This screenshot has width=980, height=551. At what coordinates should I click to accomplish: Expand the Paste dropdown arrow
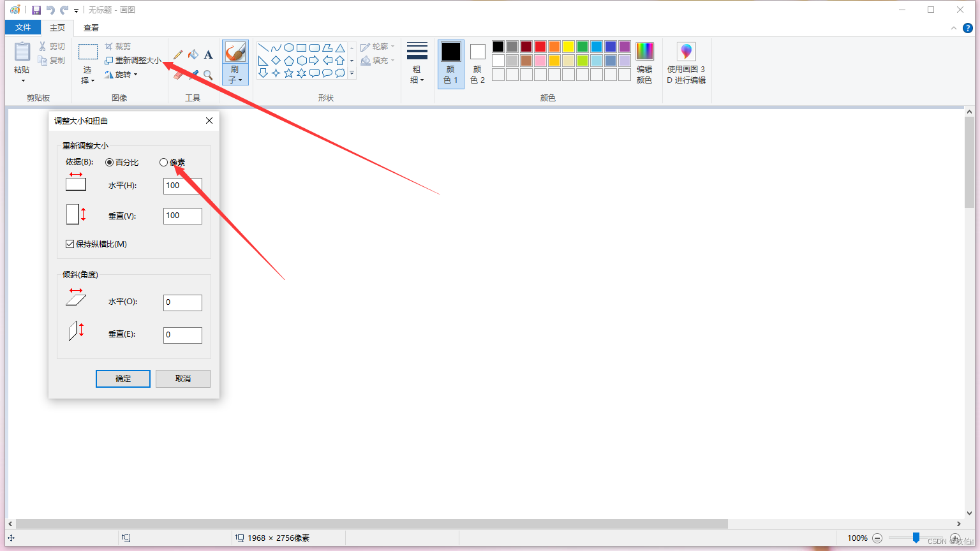(x=23, y=81)
